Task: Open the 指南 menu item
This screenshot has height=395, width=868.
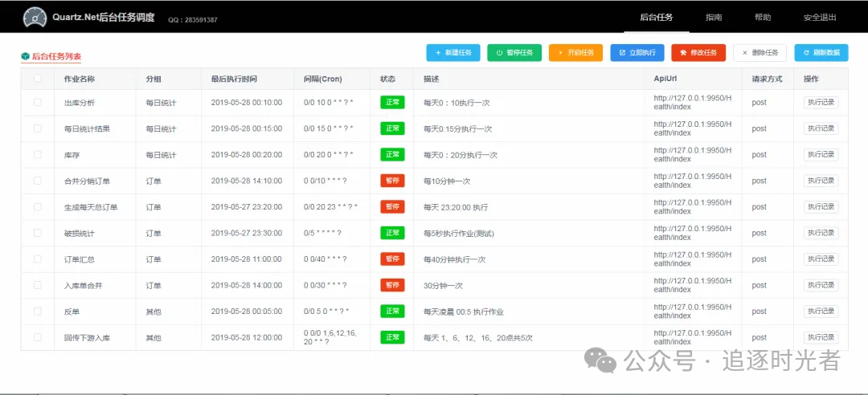Action: tap(713, 17)
